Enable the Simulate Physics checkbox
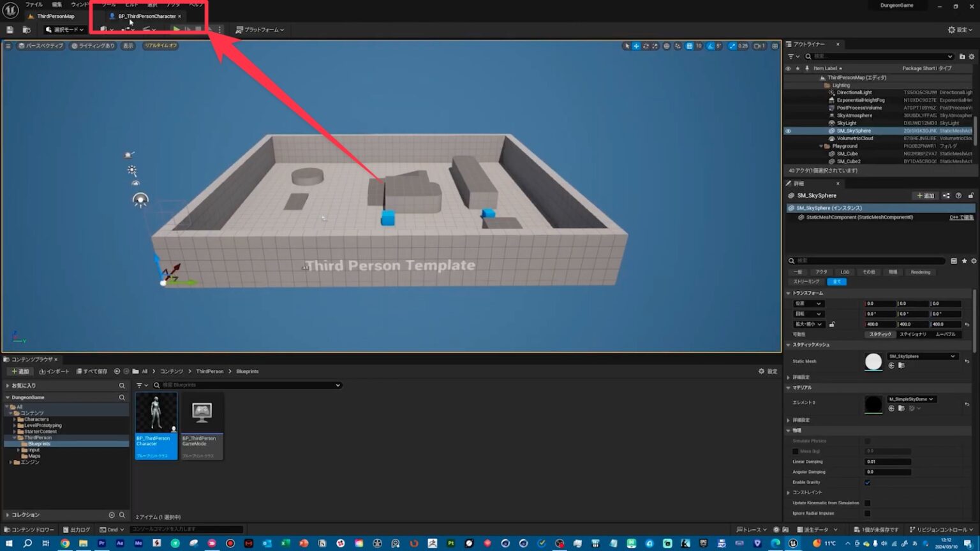The image size is (980, 551). click(867, 441)
